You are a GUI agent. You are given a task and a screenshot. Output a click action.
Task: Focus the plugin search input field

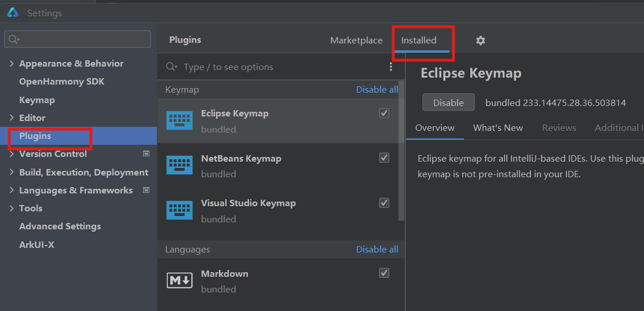pos(278,67)
